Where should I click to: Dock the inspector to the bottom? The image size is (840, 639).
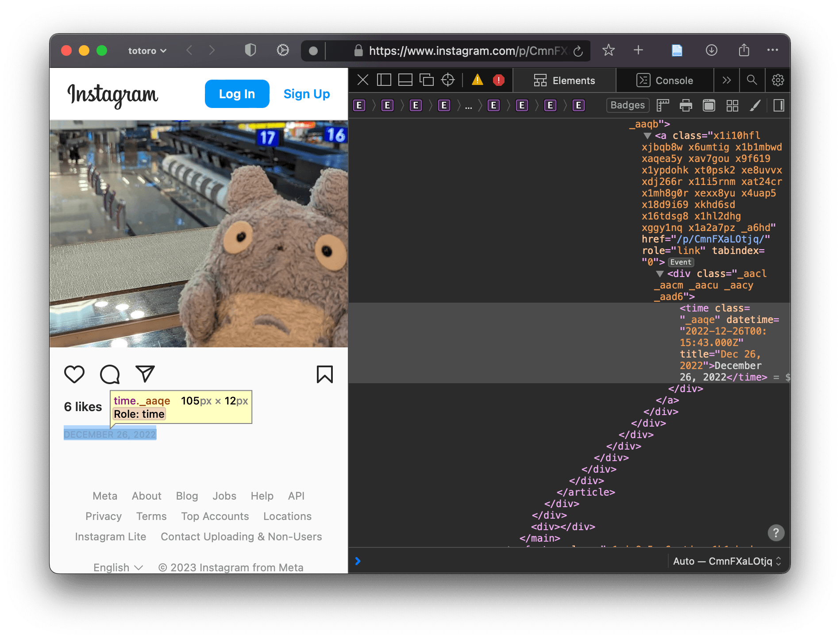pyautogui.click(x=405, y=80)
